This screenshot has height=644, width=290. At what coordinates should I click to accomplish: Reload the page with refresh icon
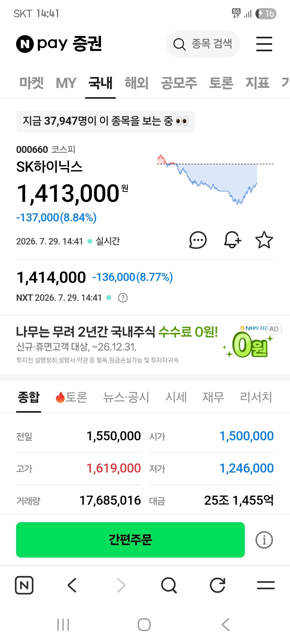[x=218, y=585]
